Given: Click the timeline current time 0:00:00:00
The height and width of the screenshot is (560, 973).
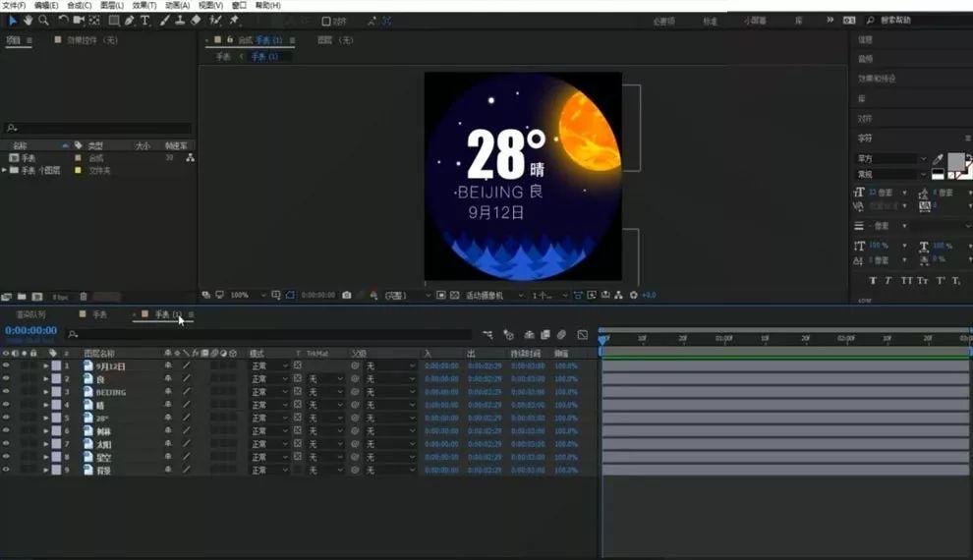Looking at the screenshot, I should [31, 330].
